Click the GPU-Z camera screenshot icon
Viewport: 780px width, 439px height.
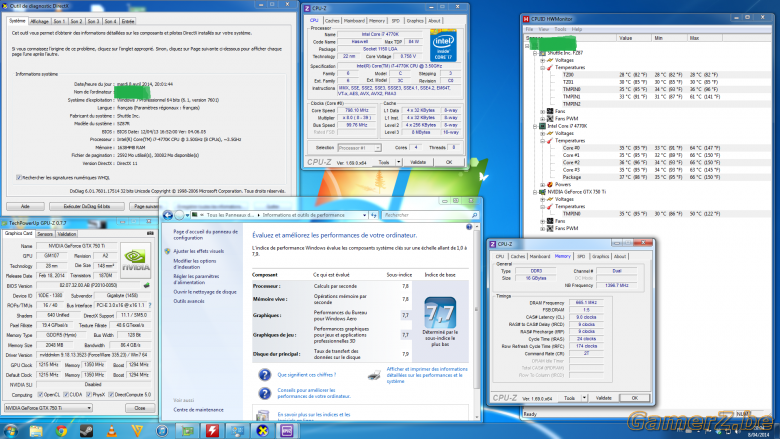[x=150, y=233]
